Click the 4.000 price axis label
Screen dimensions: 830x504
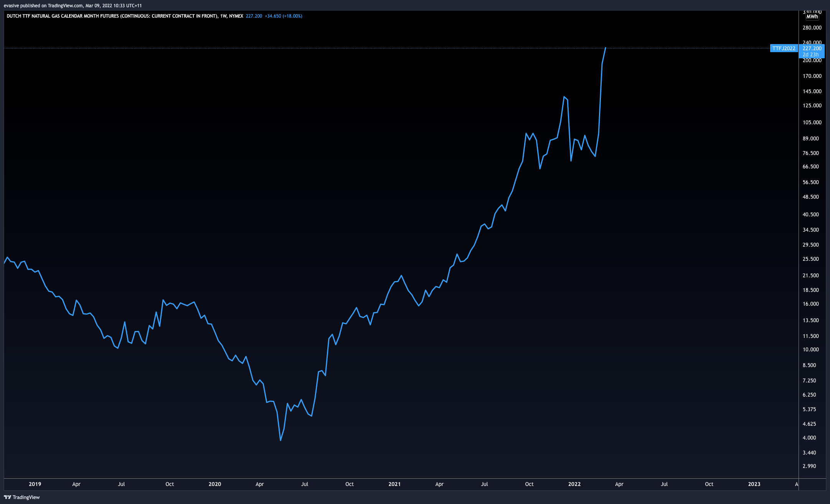[809, 438]
